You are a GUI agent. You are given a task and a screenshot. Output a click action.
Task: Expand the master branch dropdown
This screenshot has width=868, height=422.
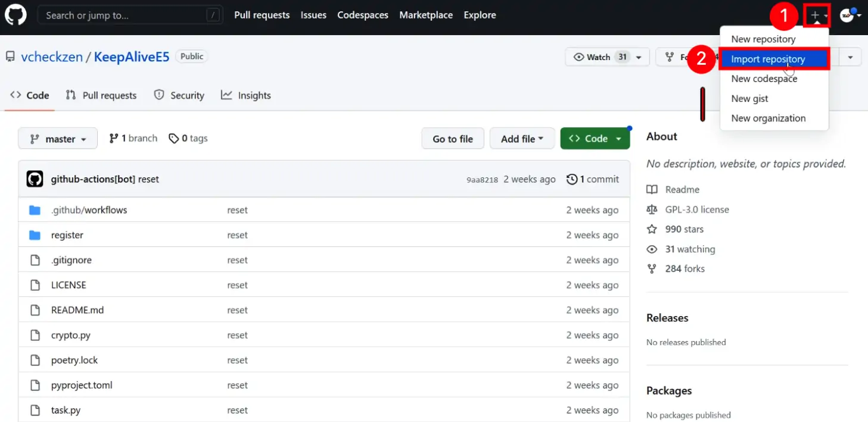click(x=58, y=139)
